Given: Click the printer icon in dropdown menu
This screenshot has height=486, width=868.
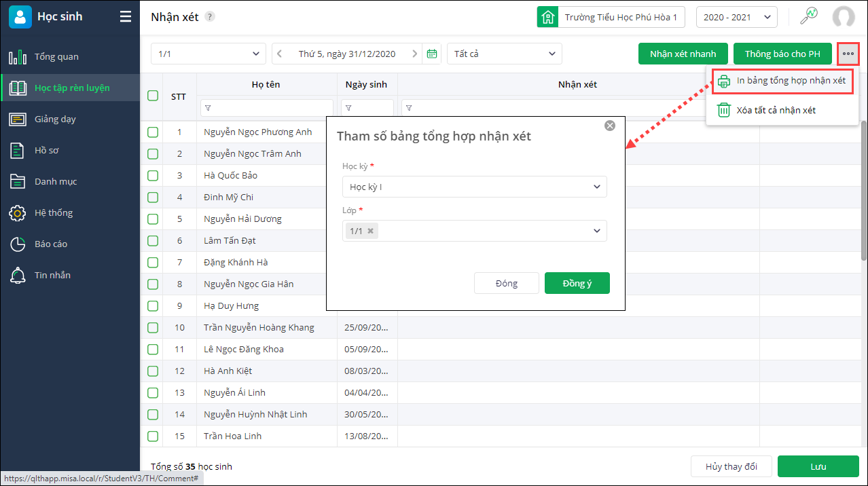Looking at the screenshot, I should pyautogui.click(x=725, y=81).
